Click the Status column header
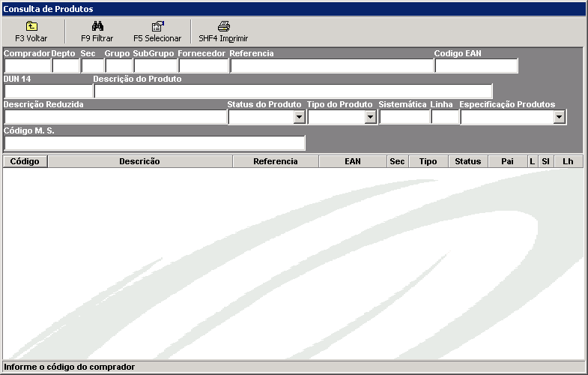Viewport: 588px width, 375px height. coord(468,161)
